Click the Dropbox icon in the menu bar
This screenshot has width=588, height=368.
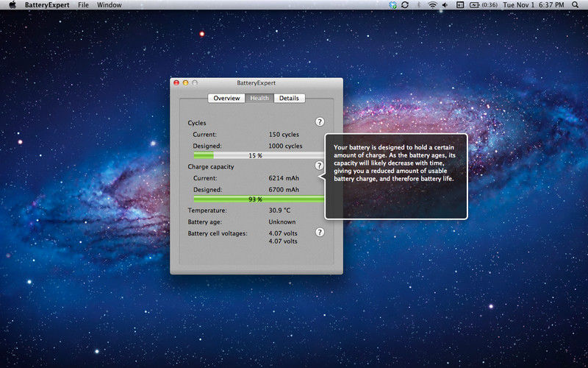[392, 5]
